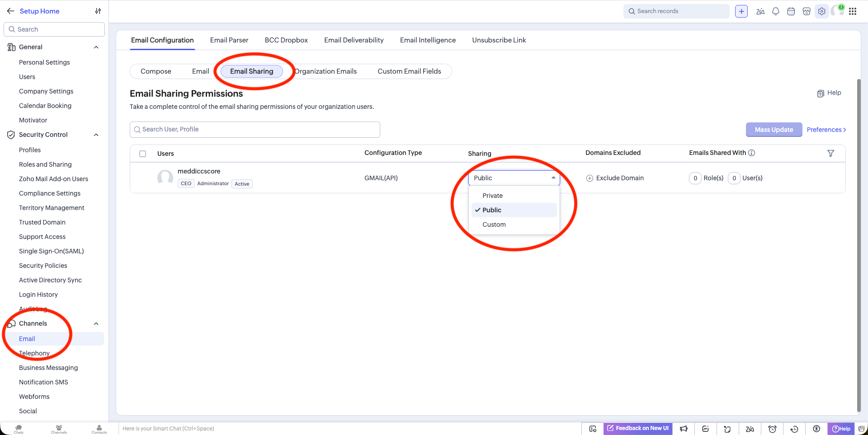Click the Search User, Profile field

[x=255, y=130]
